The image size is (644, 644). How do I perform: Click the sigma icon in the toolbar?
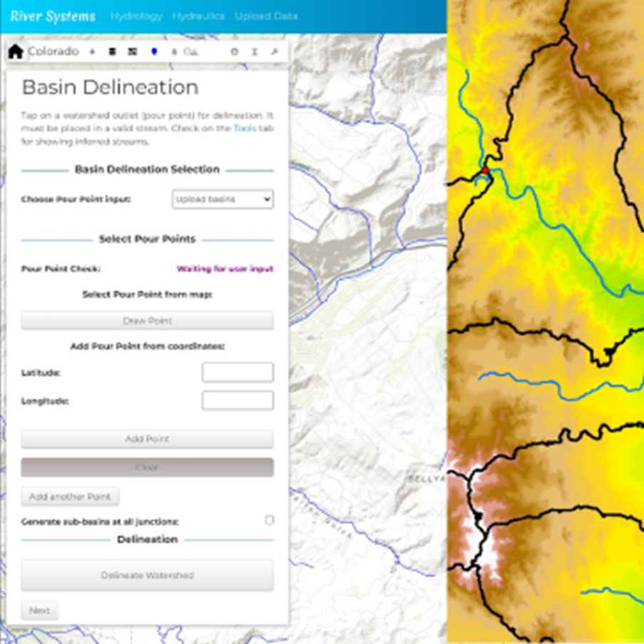click(254, 52)
